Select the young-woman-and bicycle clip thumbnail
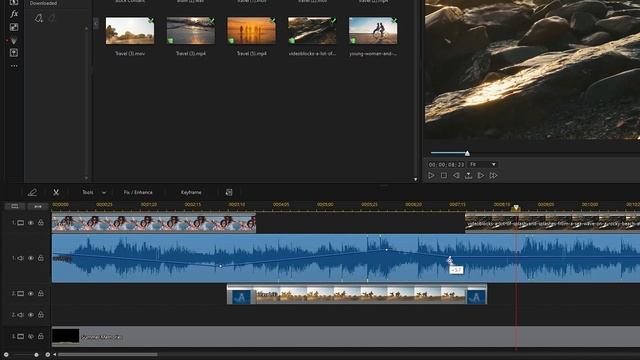 click(373, 31)
